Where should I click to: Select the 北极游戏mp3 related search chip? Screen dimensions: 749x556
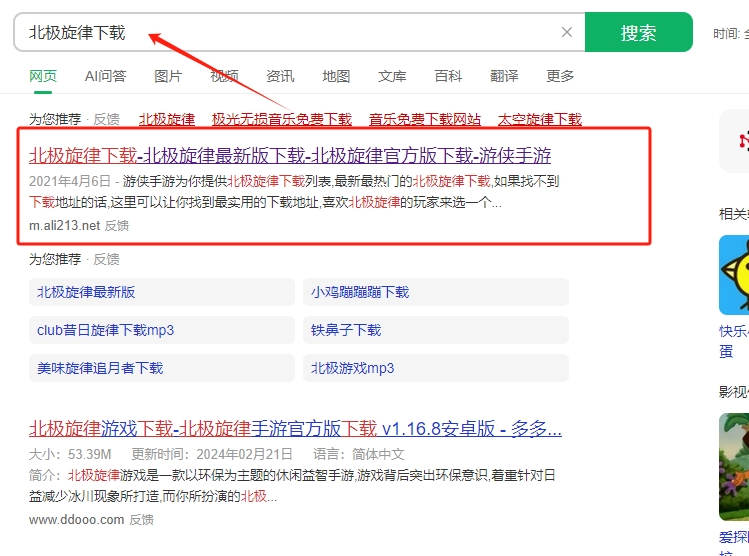coord(436,368)
